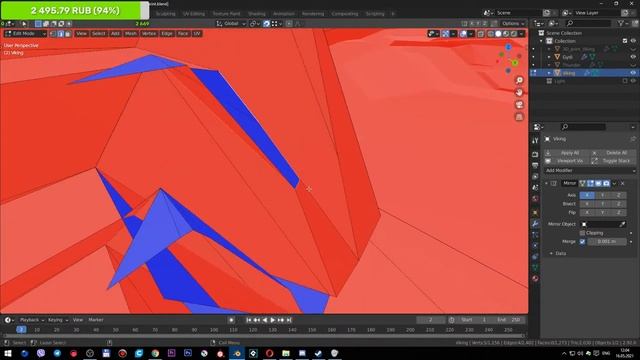This screenshot has height=360, width=640.
Task: Click the Viewport Vis button
Action: (x=567, y=161)
